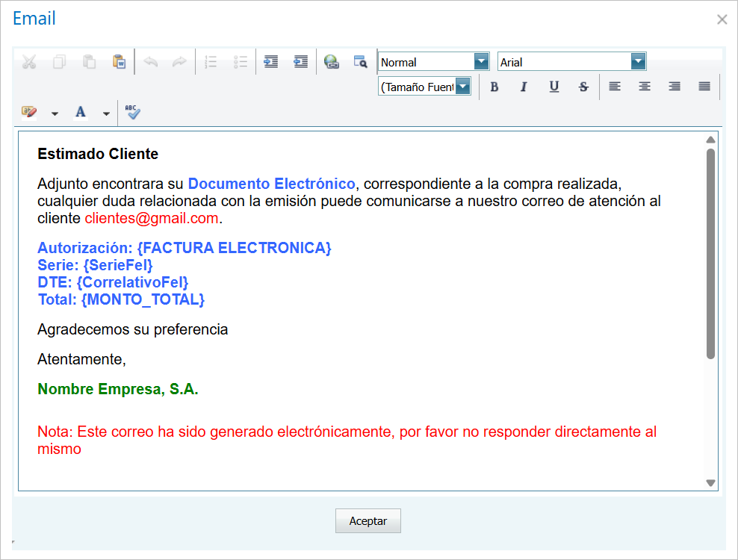Open the text highlight color picker

[28, 112]
